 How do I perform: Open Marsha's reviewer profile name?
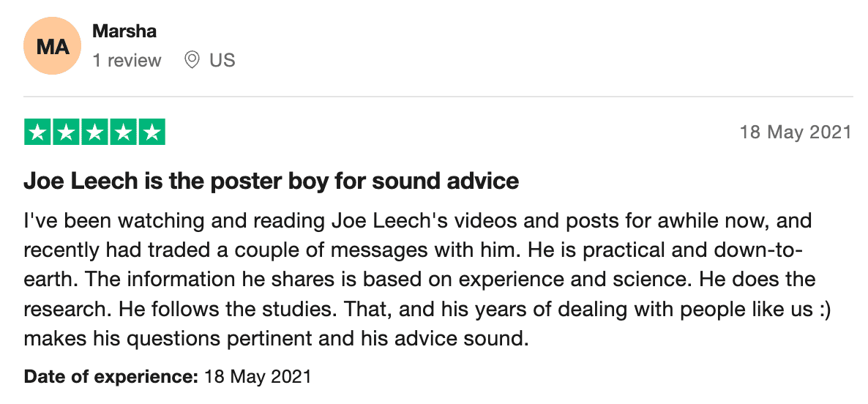(x=124, y=31)
